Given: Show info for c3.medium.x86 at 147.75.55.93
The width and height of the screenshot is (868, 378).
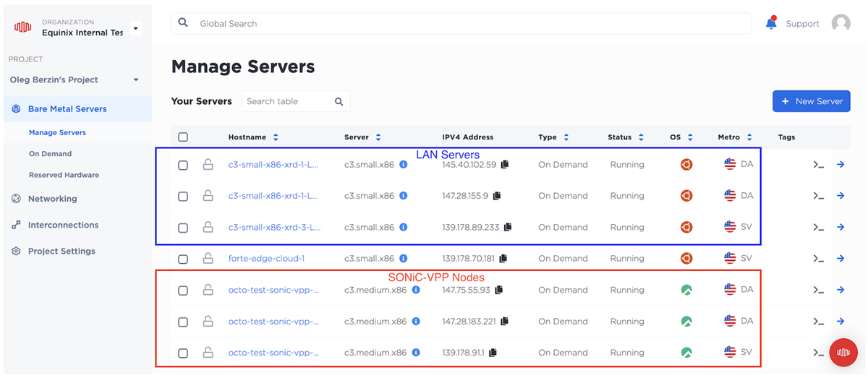Looking at the screenshot, I should pos(416,291).
